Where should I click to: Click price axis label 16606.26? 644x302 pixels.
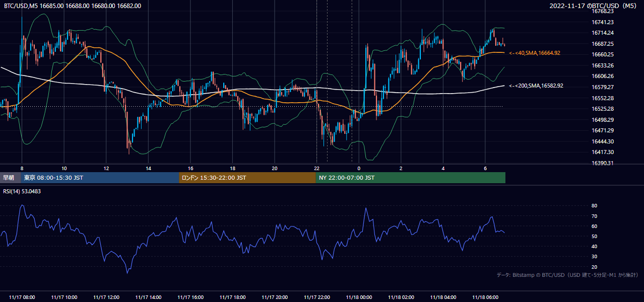[603, 76]
